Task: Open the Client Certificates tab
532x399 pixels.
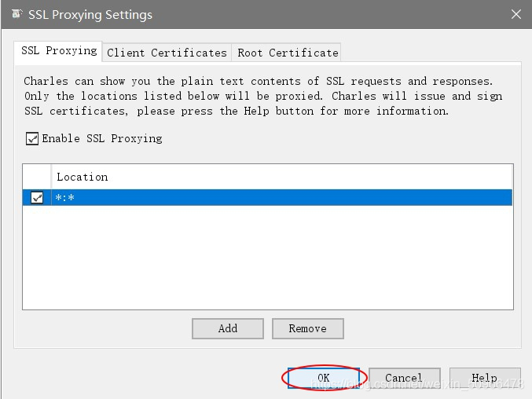Action: point(167,53)
